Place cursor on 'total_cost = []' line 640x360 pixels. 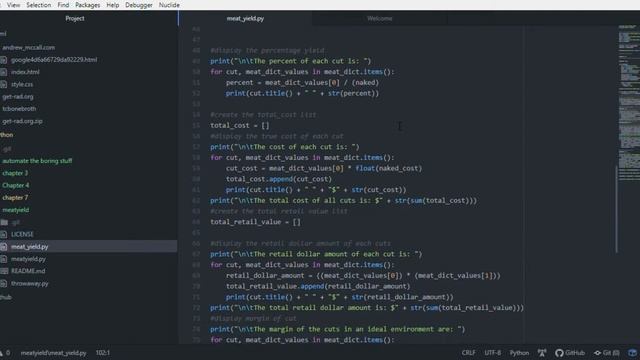(x=240, y=126)
